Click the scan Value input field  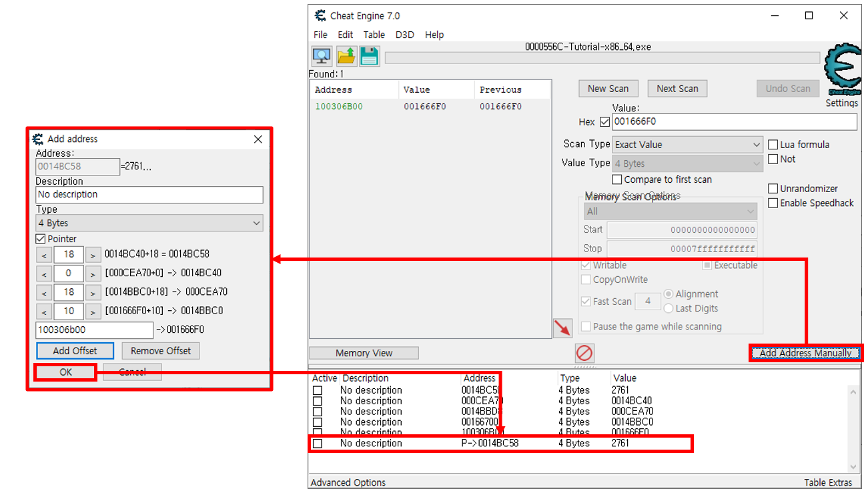click(735, 121)
